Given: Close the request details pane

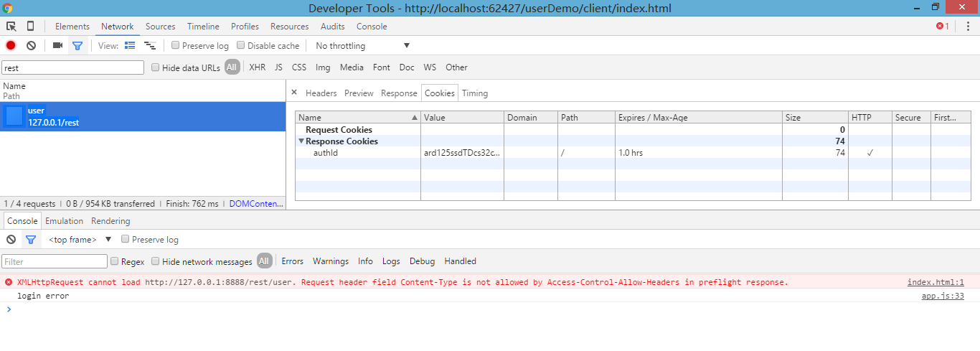Looking at the screenshot, I should click(294, 93).
